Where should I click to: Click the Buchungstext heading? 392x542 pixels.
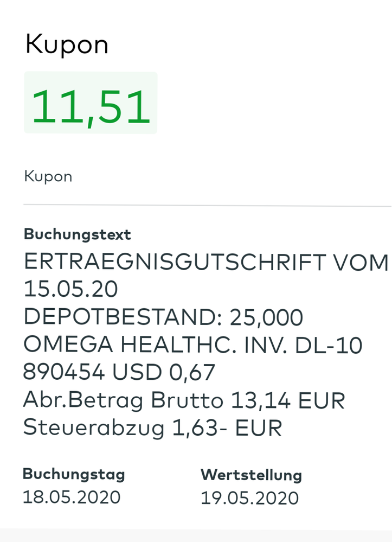point(78,234)
